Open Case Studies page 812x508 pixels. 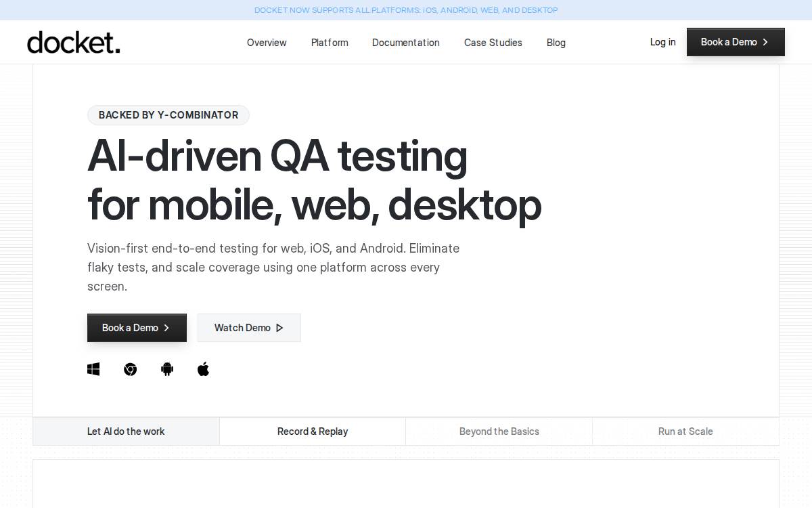click(x=493, y=43)
